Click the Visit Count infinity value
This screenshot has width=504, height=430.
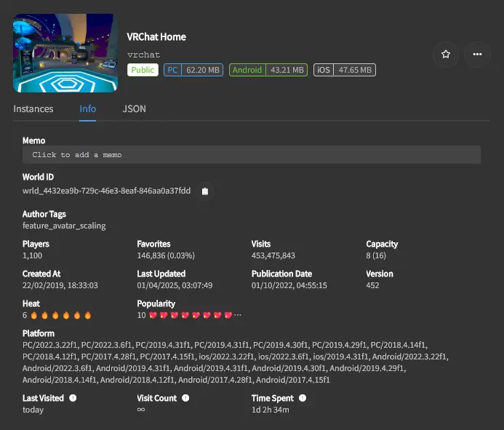click(141, 410)
